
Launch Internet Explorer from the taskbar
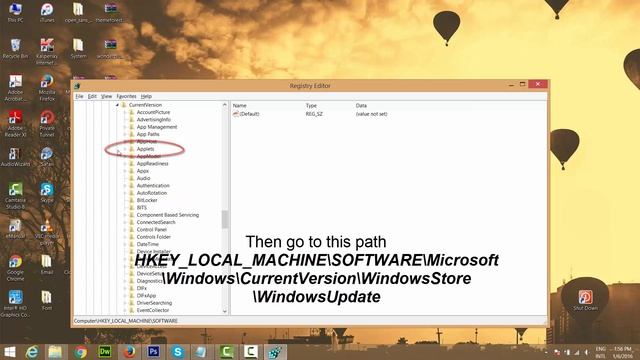point(32,352)
